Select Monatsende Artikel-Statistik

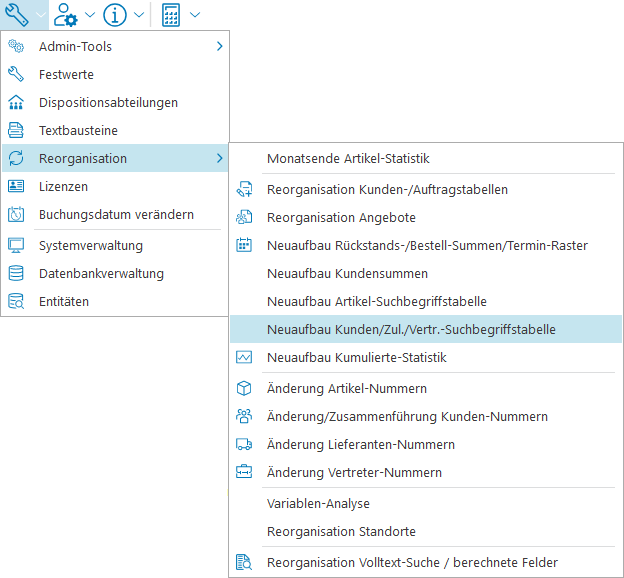348,158
